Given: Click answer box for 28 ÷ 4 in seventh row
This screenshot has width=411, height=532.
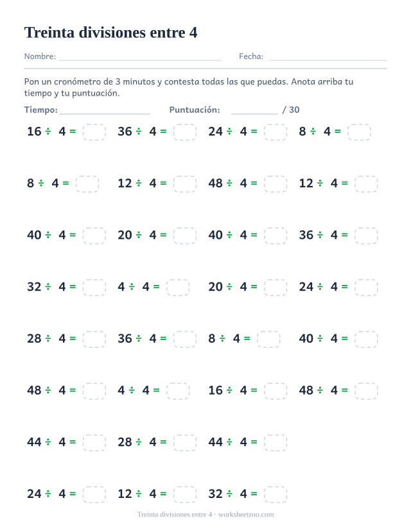Looking at the screenshot, I should [184, 443].
